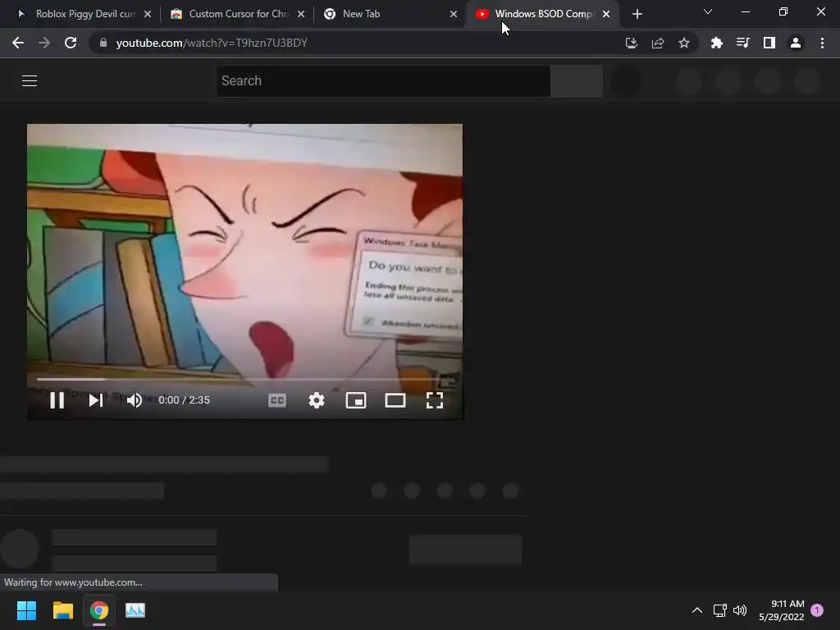Enable miniplayer mode
The width and height of the screenshot is (840, 630).
pyautogui.click(x=356, y=400)
